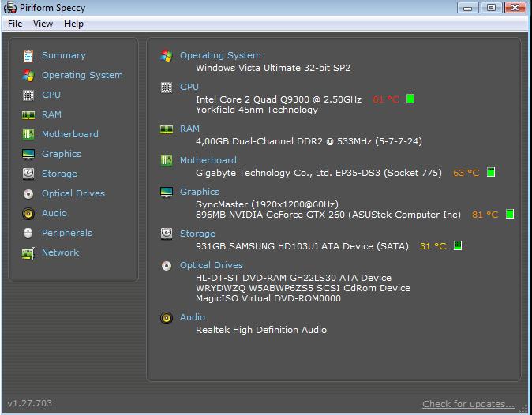Click the 31 °C storage temperature value
The height and width of the screenshot is (415, 532).
pyautogui.click(x=433, y=246)
